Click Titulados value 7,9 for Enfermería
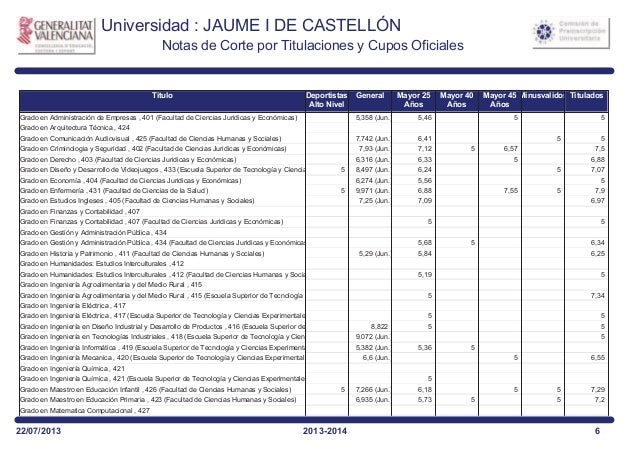Screen dimensions: 638x451 [600, 190]
